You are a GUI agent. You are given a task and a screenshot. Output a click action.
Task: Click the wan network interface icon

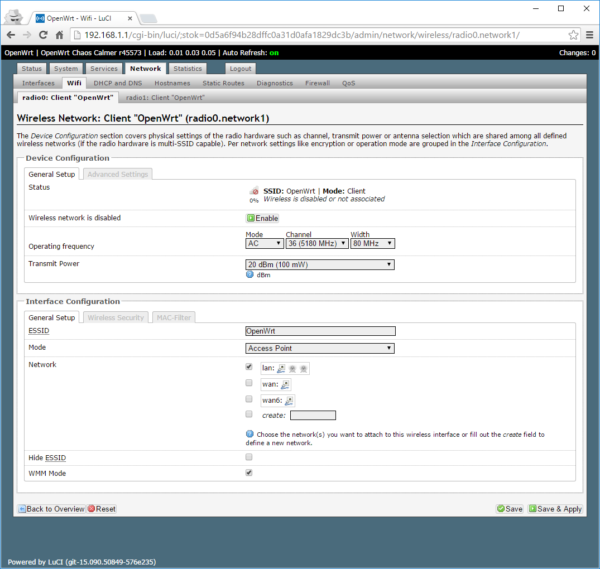coord(284,384)
